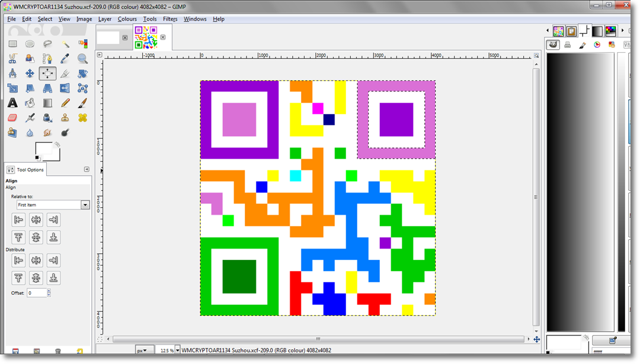The height and width of the screenshot is (364, 640).
Task: Select the Fuzzy Select magic wand tool
Action: tap(65, 44)
